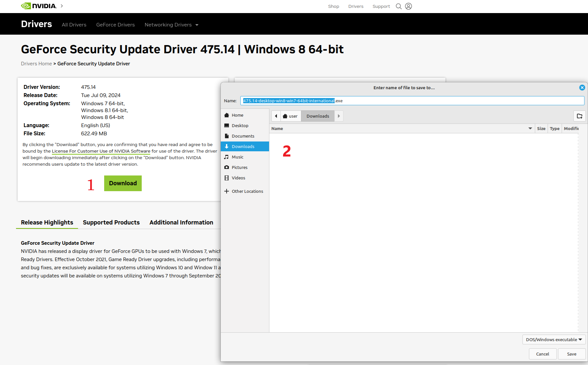This screenshot has height=365, width=588.
Task: Sort files by Type column
Action: [554, 128]
